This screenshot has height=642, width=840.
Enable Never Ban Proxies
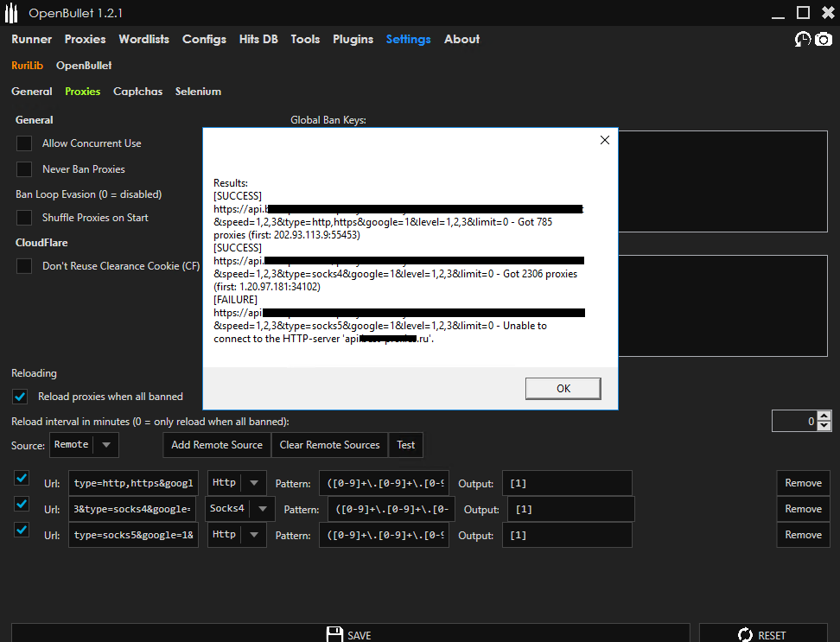pyautogui.click(x=23, y=168)
